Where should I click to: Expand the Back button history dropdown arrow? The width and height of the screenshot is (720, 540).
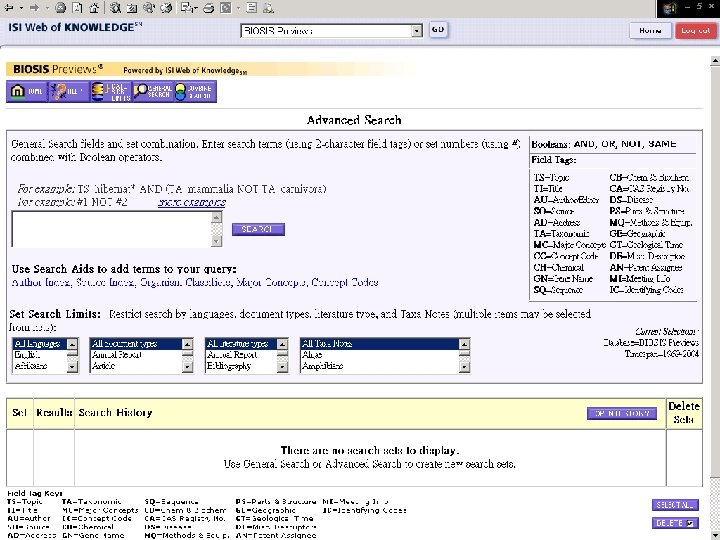click(21, 8)
